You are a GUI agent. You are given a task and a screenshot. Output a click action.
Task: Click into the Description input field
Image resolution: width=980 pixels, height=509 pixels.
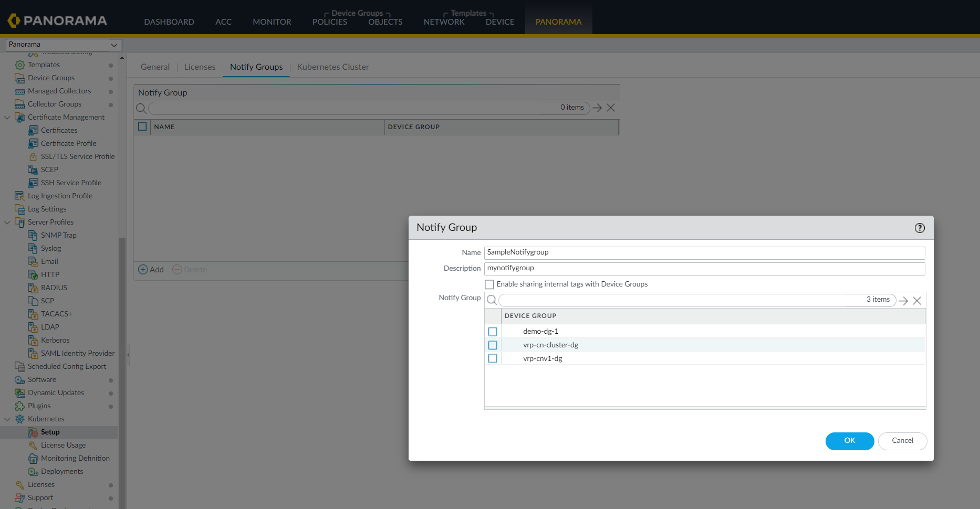pyautogui.click(x=704, y=268)
